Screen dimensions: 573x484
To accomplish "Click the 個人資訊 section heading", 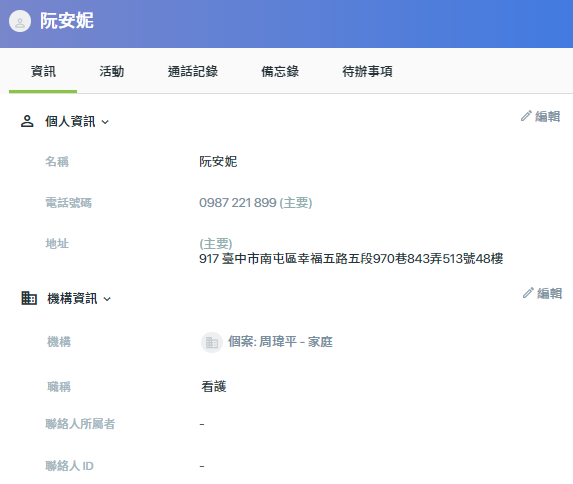I will (x=70, y=121).
